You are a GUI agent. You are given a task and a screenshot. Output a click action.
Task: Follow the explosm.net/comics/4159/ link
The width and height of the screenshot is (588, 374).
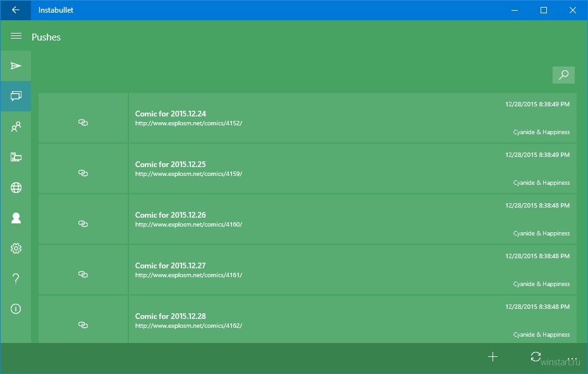(188, 174)
